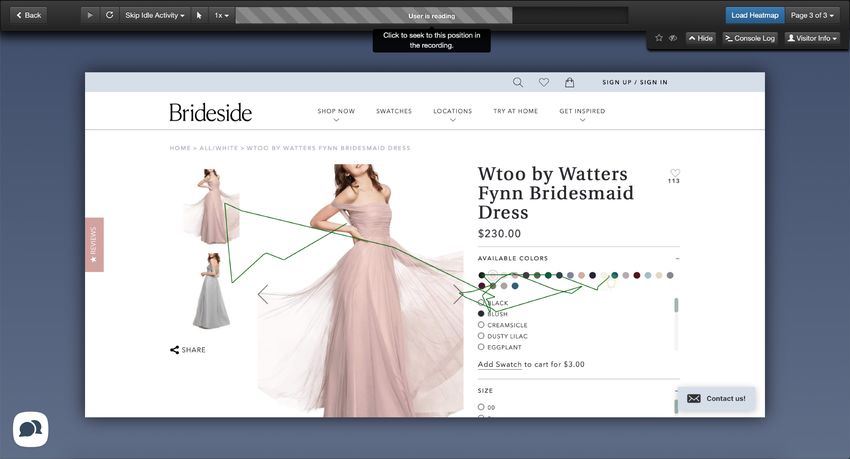Click the Add Swatch link
The width and height of the screenshot is (850, 459).
point(499,364)
